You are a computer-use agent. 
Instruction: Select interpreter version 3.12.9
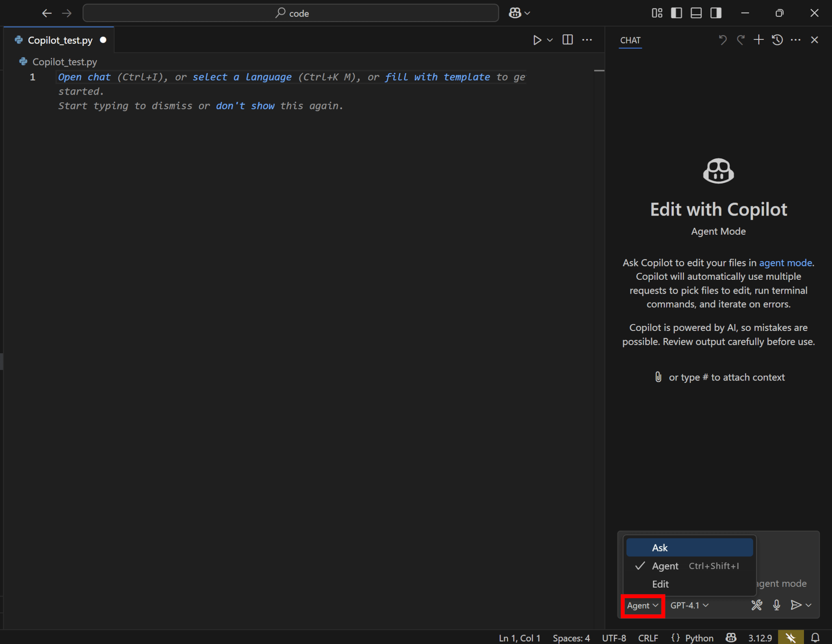tap(760, 638)
